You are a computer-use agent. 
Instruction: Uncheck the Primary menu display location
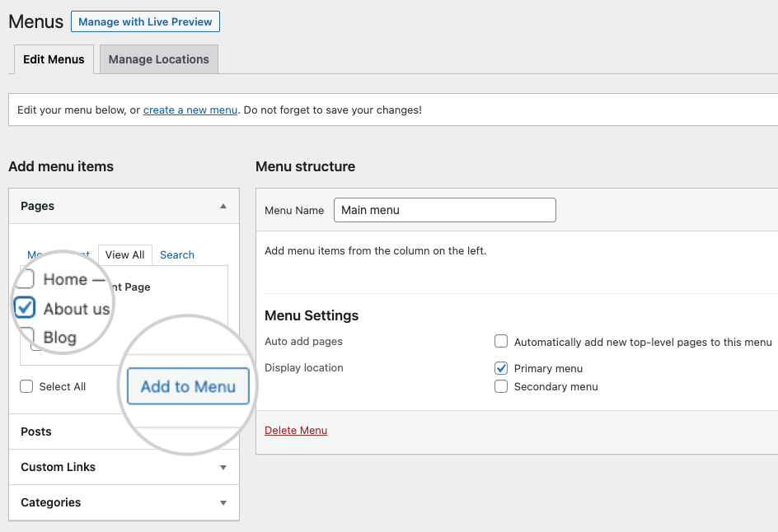pyautogui.click(x=501, y=368)
